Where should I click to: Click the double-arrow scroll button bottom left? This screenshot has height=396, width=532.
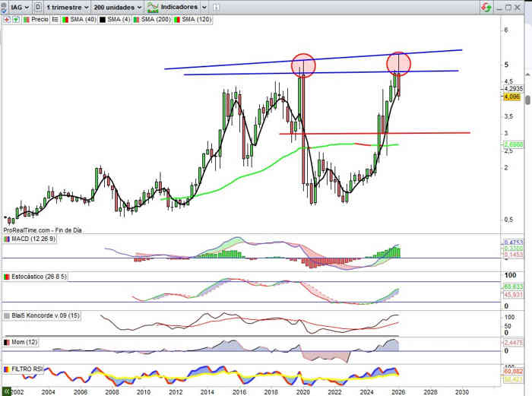(x=5, y=391)
